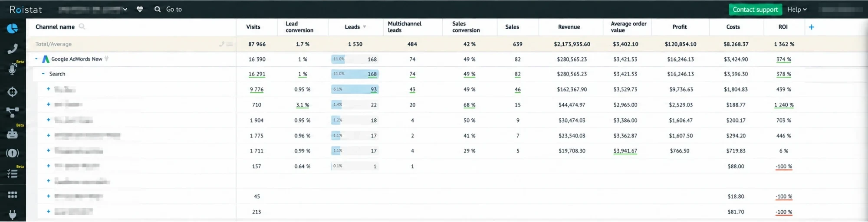Click Leads bar showing 6.1% and 93
Image resolution: width=868 pixels, height=222 pixels.
tap(355, 89)
